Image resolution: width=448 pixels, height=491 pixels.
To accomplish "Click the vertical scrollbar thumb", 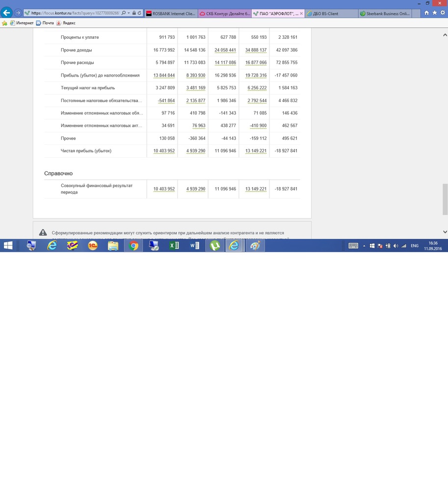I will point(445,199).
